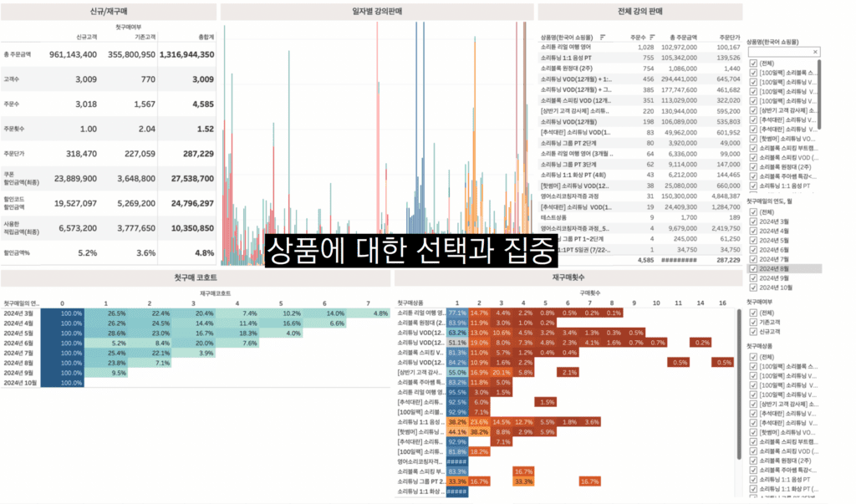Click sort icon beside 상품명 column header
The height and width of the screenshot is (504, 856).
pyautogui.click(x=603, y=37)
